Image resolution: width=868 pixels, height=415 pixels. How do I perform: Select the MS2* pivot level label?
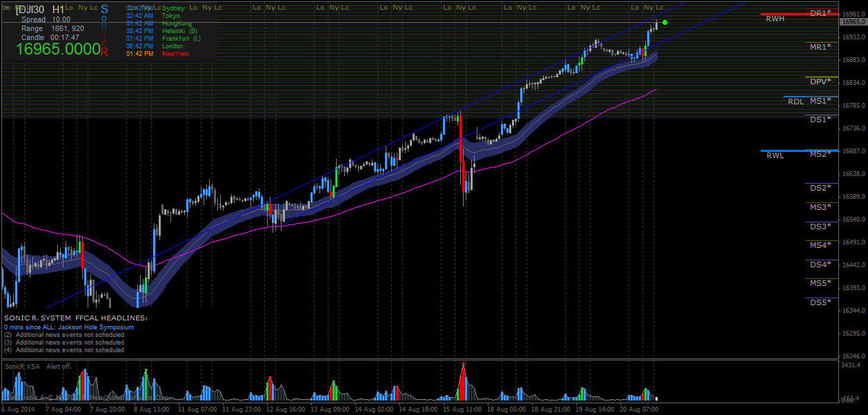[x=820, y=154]
